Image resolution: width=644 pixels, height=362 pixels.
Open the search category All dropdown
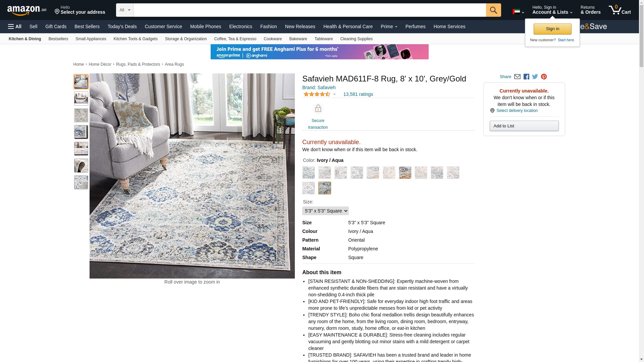pos(125,10)
